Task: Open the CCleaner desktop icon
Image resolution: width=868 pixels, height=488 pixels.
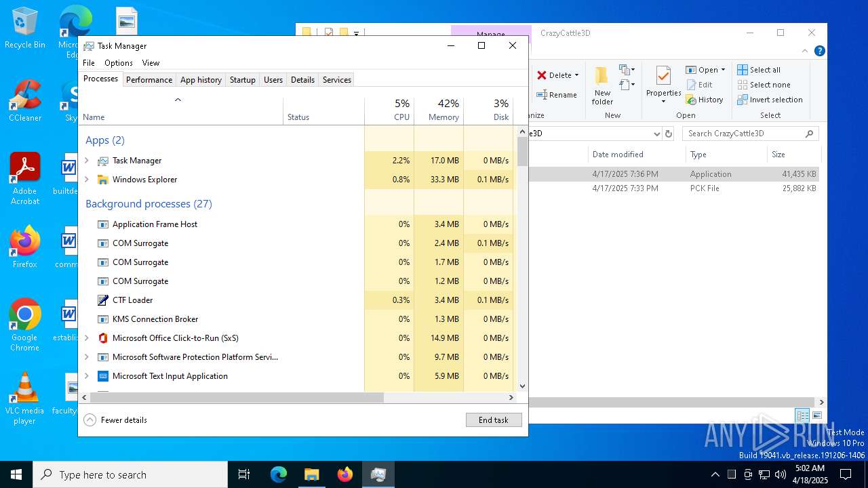Action: pos(25,100)
